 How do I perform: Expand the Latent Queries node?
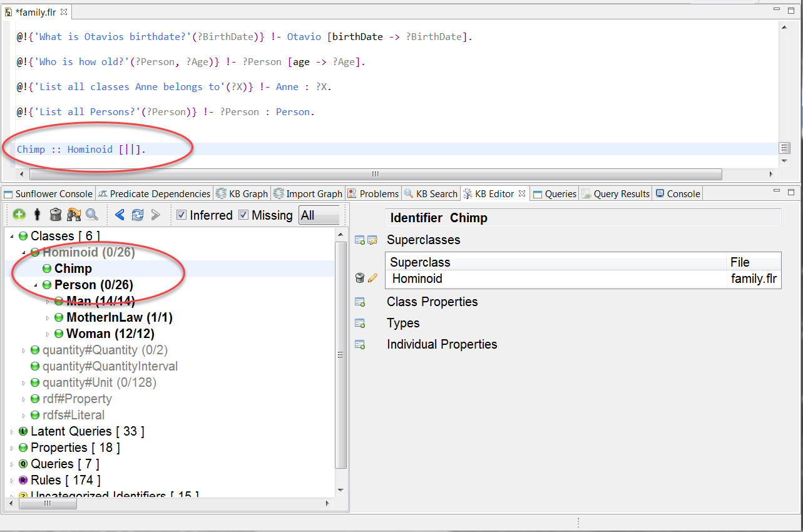(12, 431)
